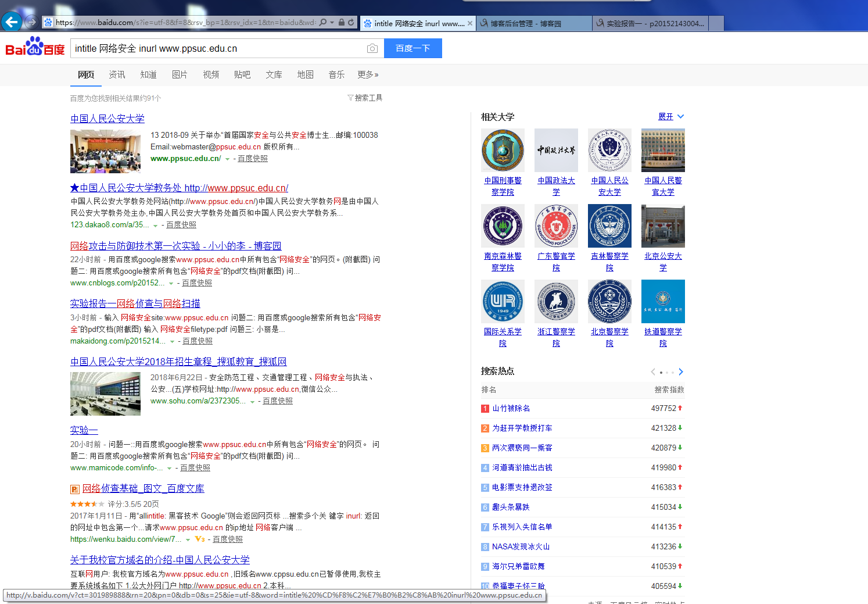This screenshot has width=868, height=604.
Task: Click the V3 credibility badge icon
Action: pos(199,539)
